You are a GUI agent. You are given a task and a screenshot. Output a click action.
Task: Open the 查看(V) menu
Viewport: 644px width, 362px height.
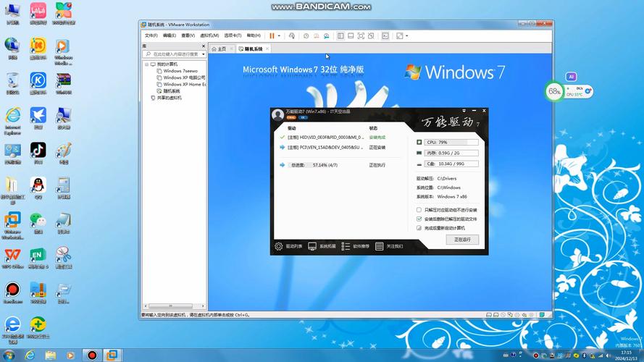[188, 35]
